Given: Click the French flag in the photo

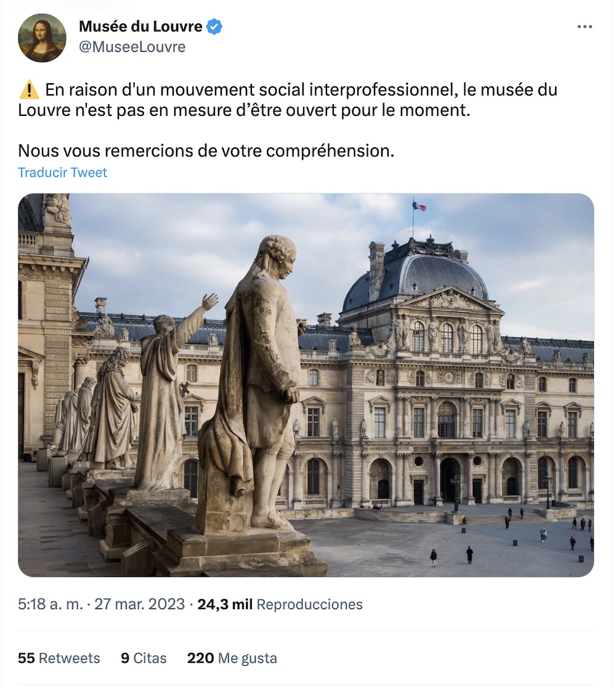Looking at the screenshot, I should [419, 205].
